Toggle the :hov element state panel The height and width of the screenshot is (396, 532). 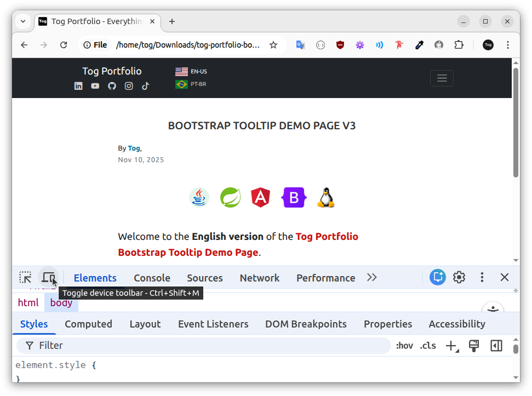click(x=404, y=346)
